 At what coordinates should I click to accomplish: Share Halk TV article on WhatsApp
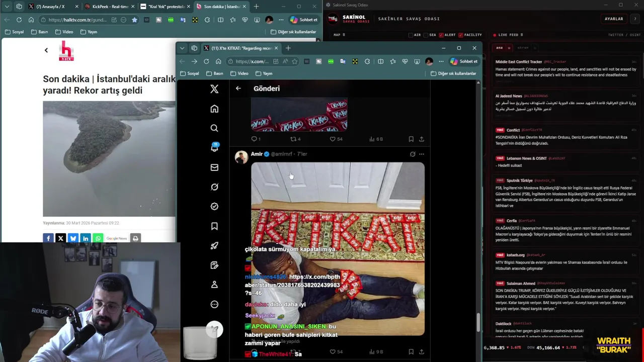click(98, 238)
